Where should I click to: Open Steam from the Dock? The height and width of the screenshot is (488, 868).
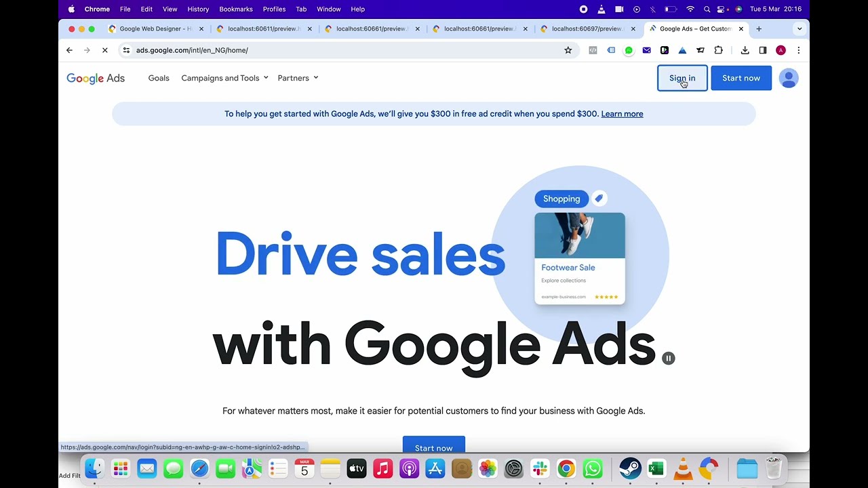[x=630, y=468]
